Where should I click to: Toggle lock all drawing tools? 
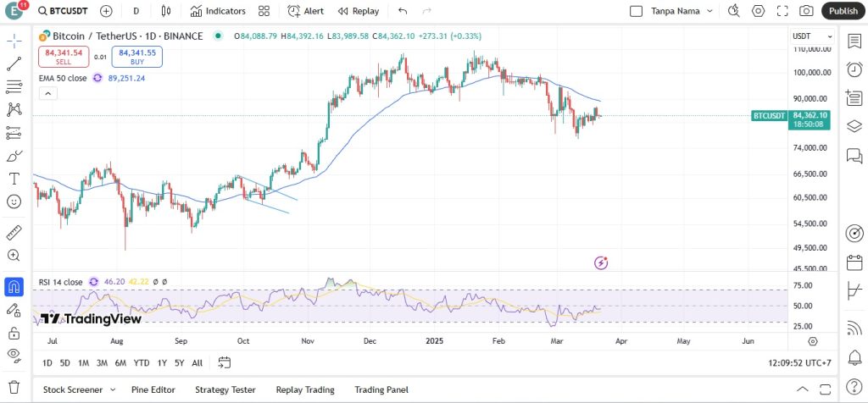pyautogui.click(x=14, y=333)
